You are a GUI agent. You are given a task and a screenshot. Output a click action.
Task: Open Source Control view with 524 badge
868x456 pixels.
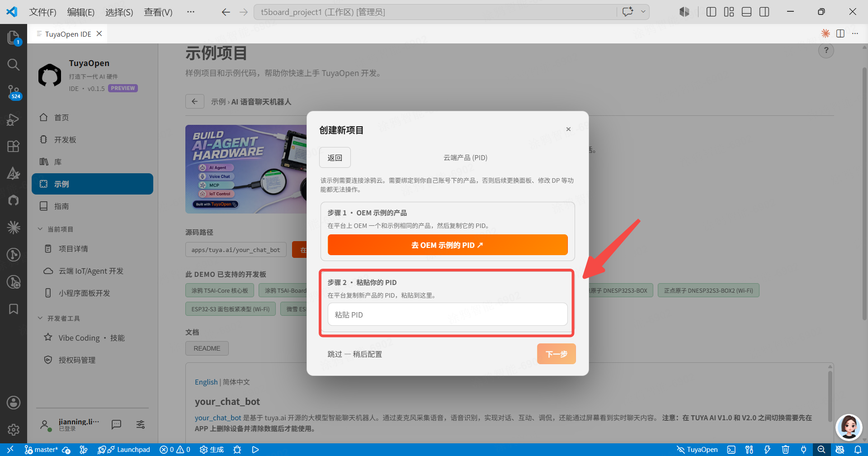(14, 92)
